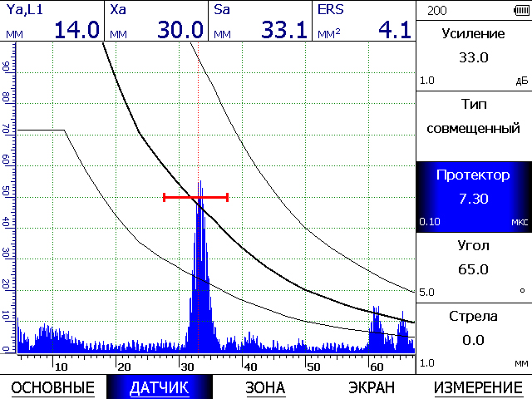Viewport: 532px width, 399px height.
Task: Open the ЭКРАН tab
Action: [371, 387]
